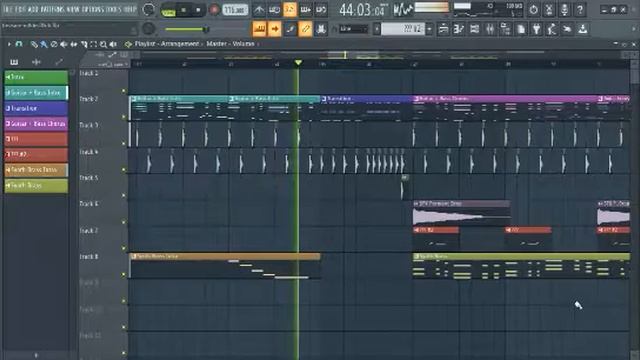
Task: Click the Play button in transport
Action: coord(183,10)
